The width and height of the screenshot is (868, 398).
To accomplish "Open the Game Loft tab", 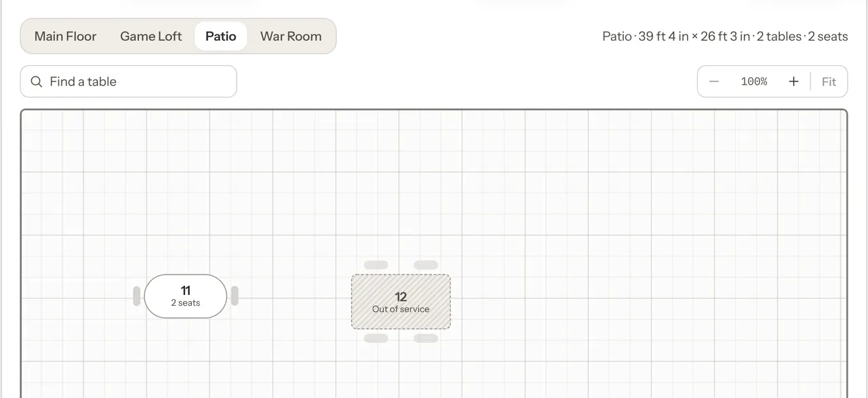I will 151,37.
